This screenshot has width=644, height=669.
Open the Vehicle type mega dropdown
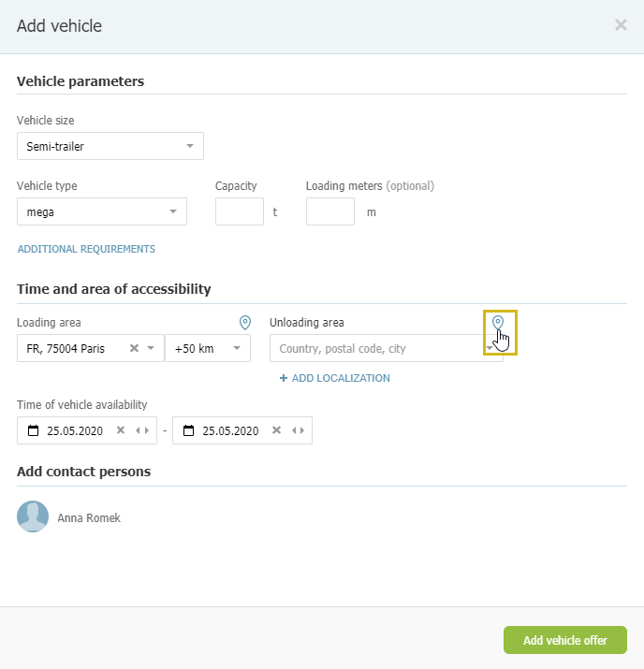[x=102, y=211]
